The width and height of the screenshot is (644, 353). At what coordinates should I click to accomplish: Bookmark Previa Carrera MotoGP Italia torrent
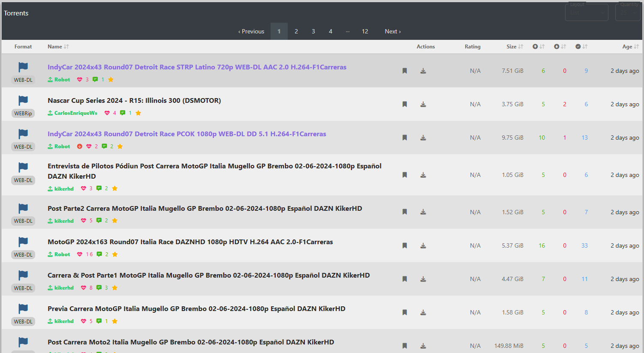[x=405, y=313]
